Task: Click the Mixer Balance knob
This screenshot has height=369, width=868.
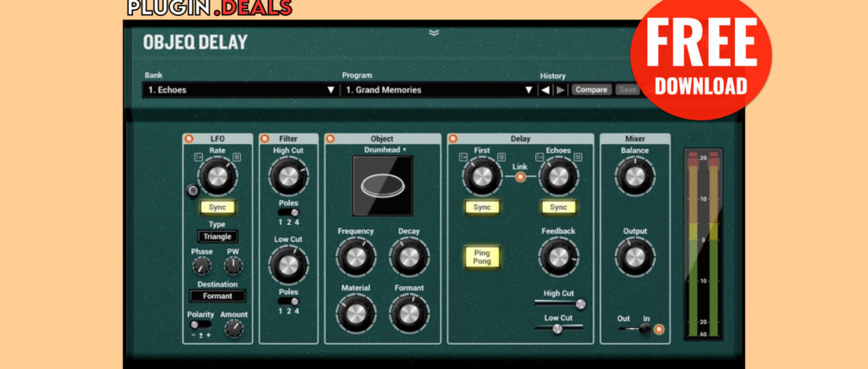Action: (635, 176)
